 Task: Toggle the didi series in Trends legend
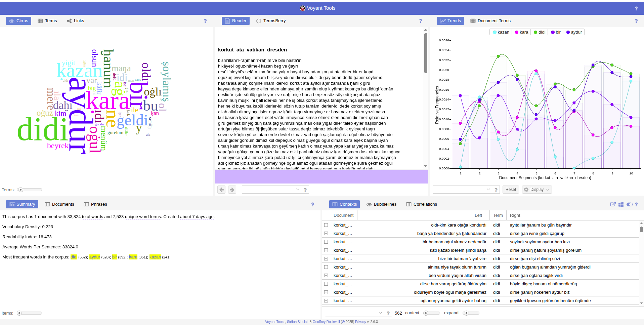(x=539, y=32)
